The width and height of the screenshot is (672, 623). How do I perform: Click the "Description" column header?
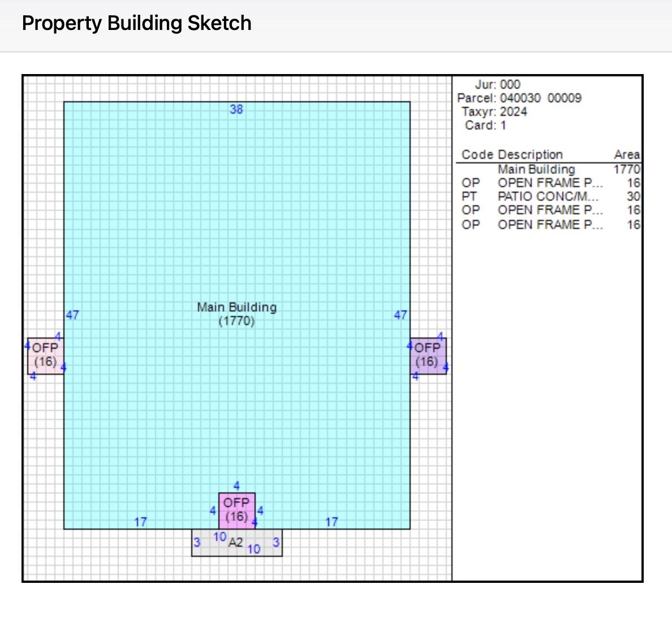[530, 155]
